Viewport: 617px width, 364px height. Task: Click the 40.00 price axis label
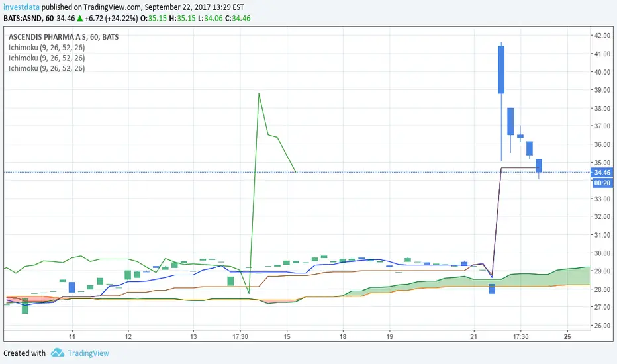click(602, 72)
